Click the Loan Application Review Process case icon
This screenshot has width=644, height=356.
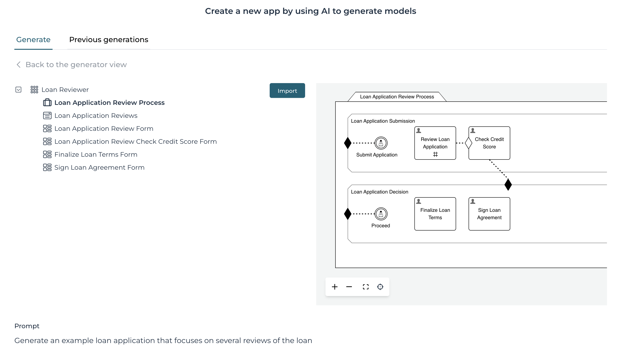pos(47,103)
